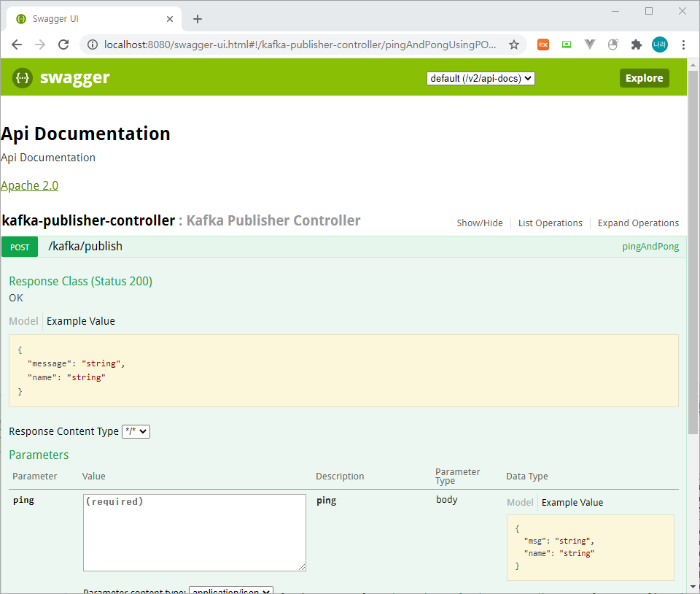Click the browser forward arrow

pyautogui.click(x=40, y=45)
